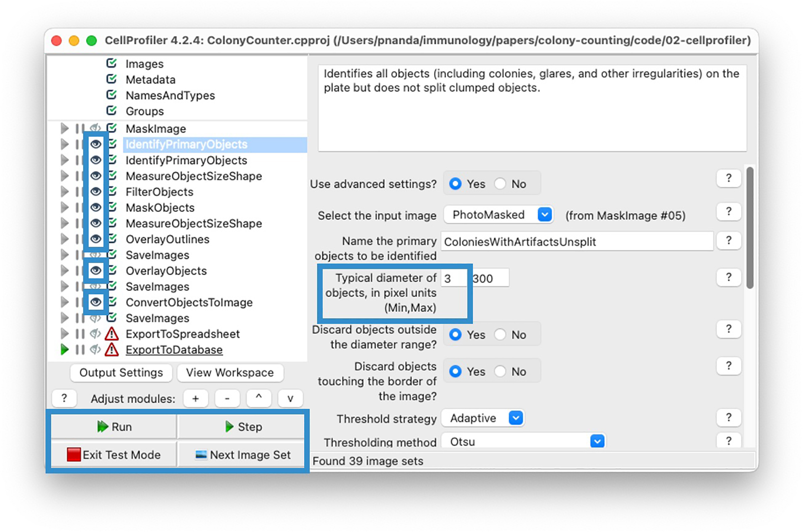803x532 pixels.
Task: Open the Adaptive threshold strategy dropdown
Action: coord(516,418)
